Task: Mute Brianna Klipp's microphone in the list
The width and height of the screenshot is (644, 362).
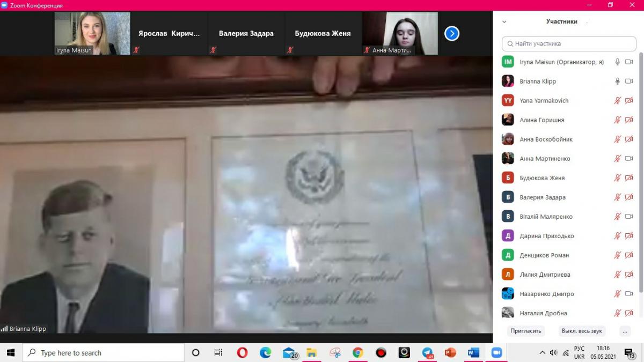Action: point(618,82)
